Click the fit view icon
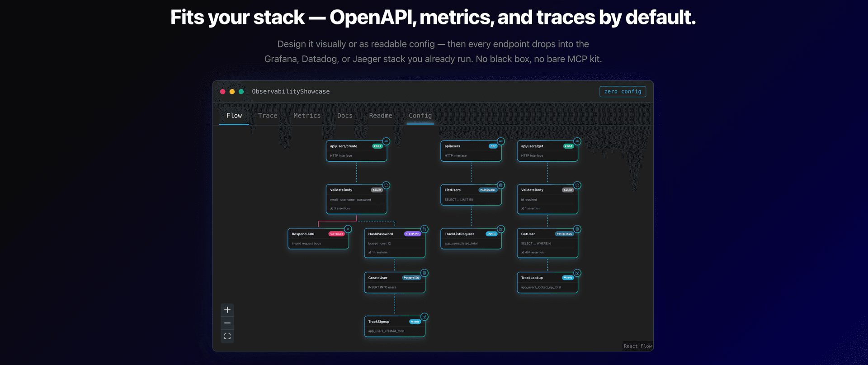 pyautogui.click(x=227, y=337)
